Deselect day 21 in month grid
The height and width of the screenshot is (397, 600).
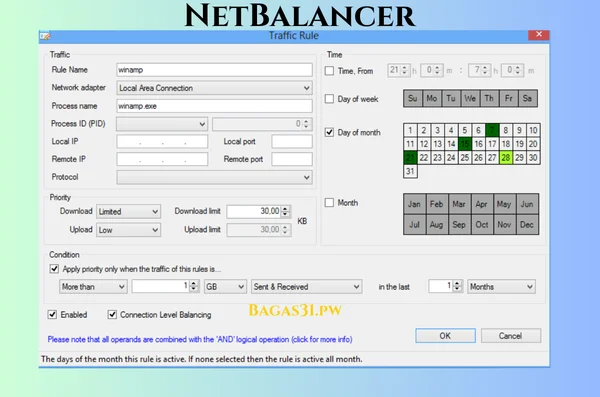pos(410,158)
